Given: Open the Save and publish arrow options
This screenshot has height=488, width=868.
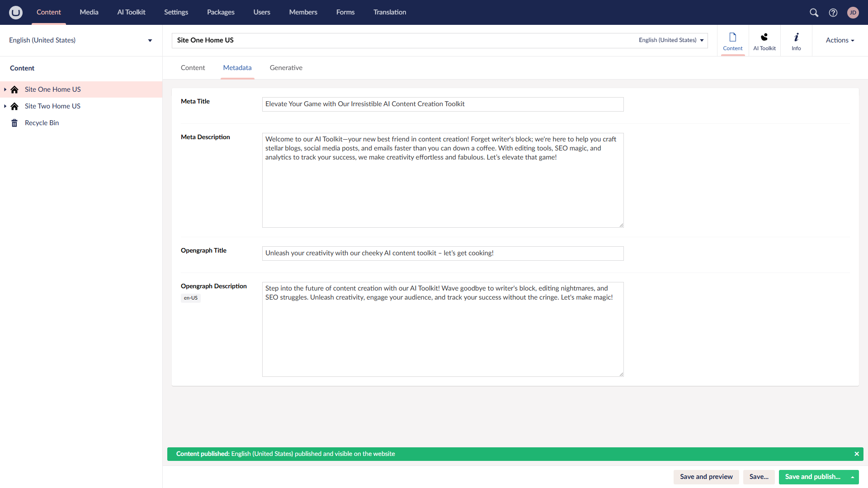Looking at the screenshot, I should pos(853,477).
